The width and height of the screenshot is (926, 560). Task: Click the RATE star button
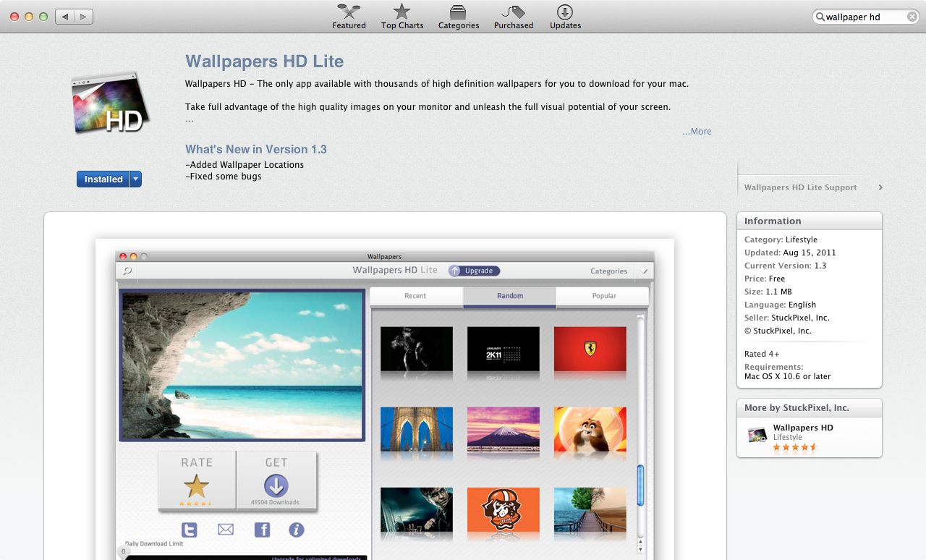(197, 481)
